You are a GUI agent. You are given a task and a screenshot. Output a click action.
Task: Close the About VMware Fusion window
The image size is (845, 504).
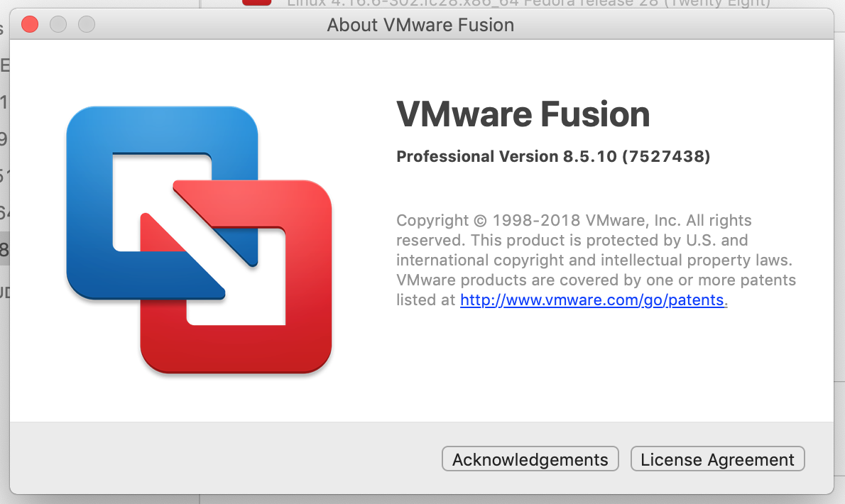click(30, 24)
